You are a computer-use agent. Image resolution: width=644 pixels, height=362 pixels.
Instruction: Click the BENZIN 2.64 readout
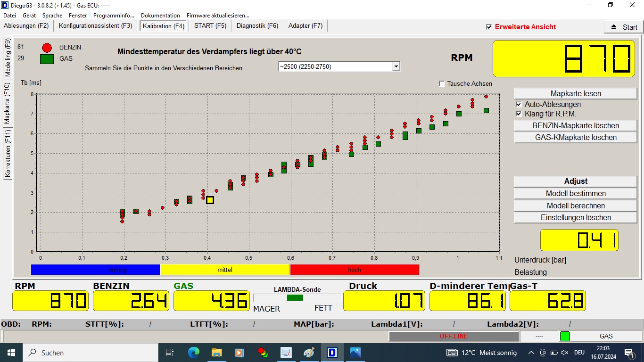[131, 301]
